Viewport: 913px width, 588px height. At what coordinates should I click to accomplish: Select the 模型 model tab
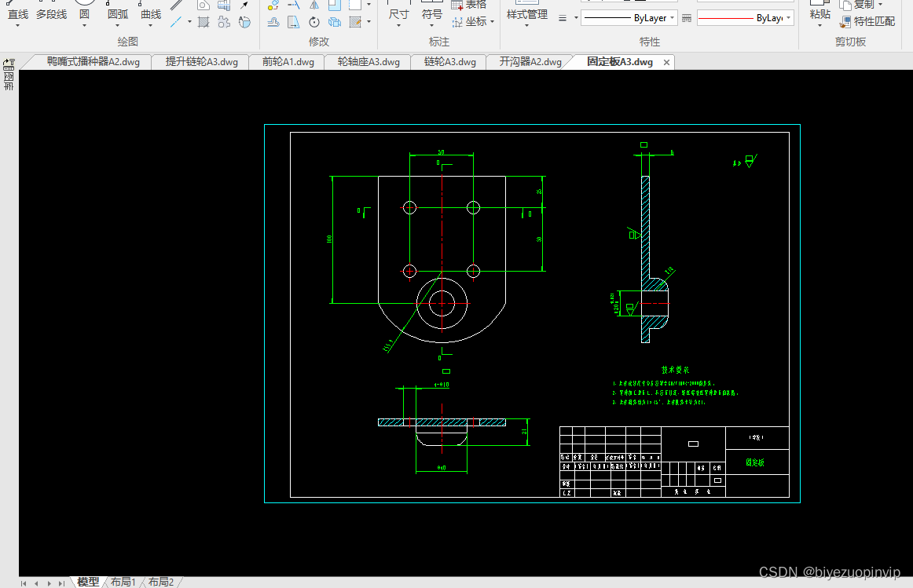click(x=89, y=583)
